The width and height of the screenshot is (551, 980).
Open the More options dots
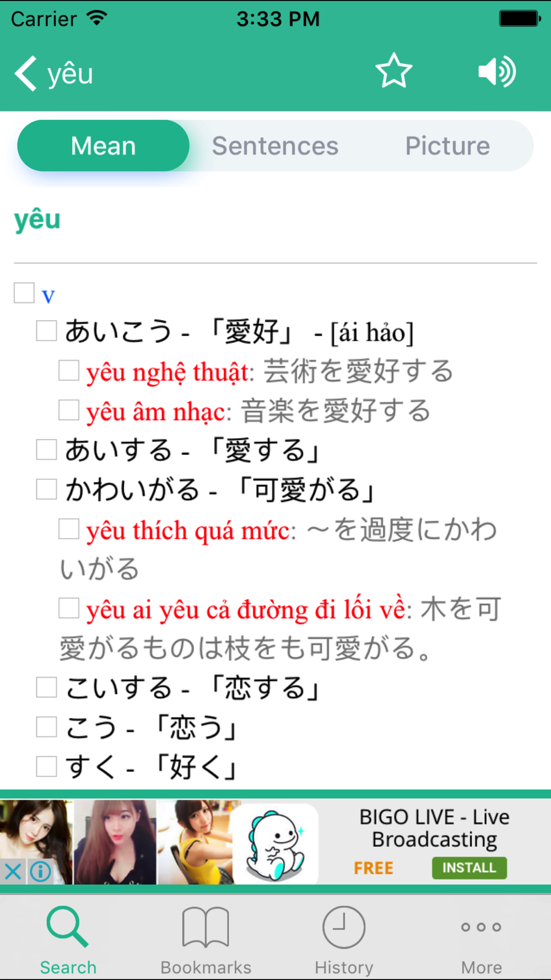[482, 927]
